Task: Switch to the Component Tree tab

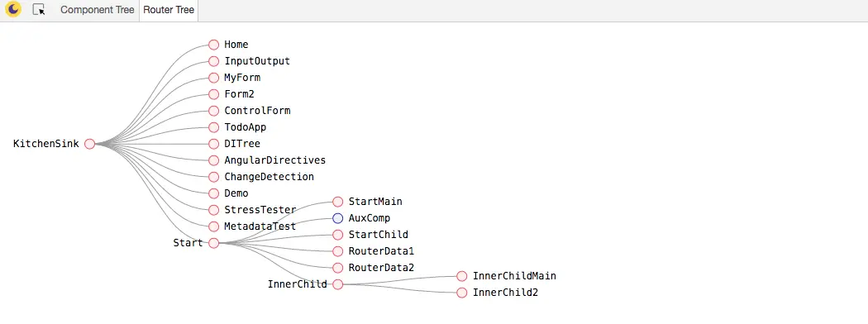Action: pos(97,10)
